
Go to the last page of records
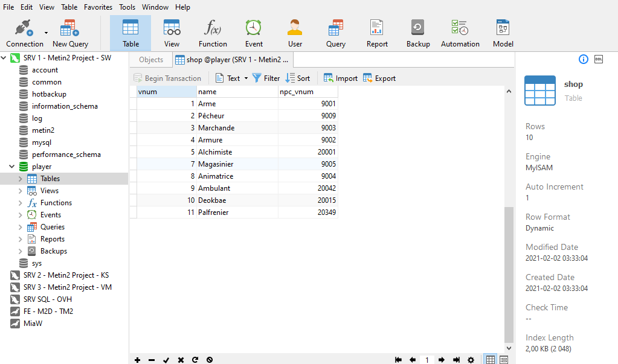pos(456,360)
